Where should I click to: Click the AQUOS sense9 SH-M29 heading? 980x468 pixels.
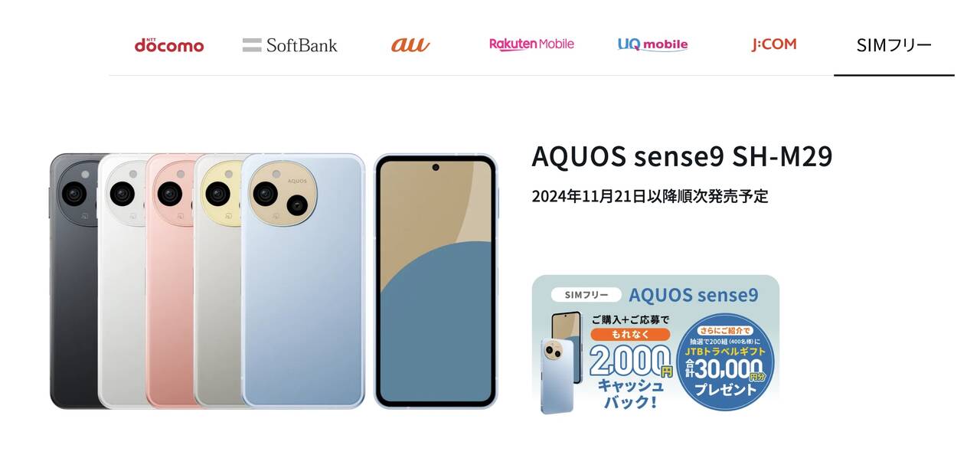(x=681, y=157)
